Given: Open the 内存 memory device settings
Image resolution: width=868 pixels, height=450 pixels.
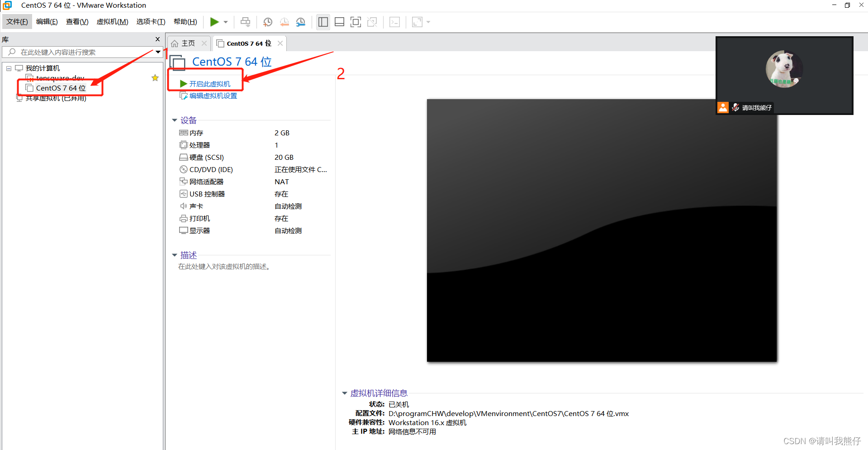Looking at the screenshot, I should tap(196, 132).
